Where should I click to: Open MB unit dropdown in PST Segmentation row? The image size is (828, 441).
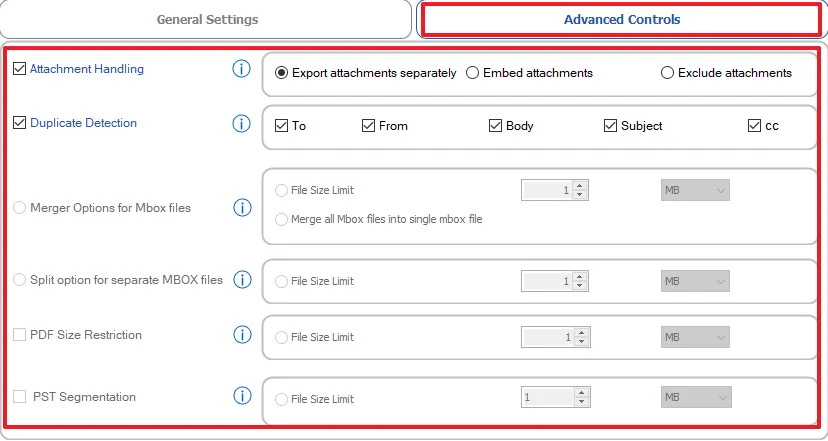click(696, 397)
